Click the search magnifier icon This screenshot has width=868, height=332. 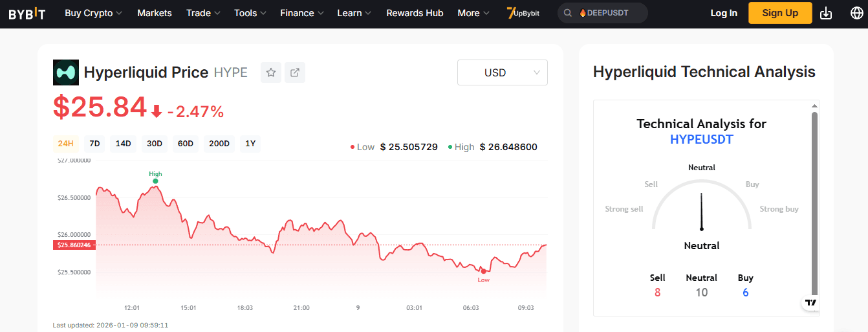(568, 13)
